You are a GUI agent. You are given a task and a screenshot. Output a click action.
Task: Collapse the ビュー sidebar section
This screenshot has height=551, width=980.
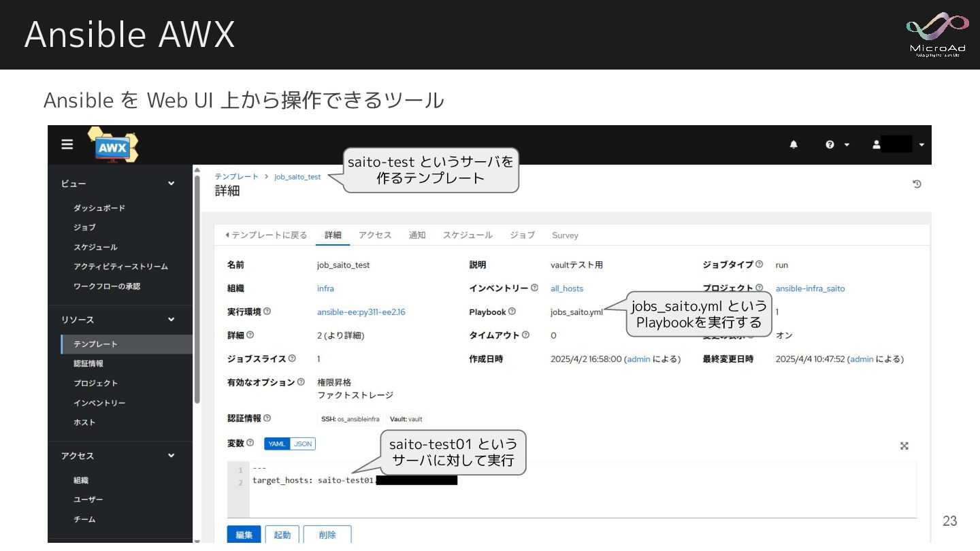point(171,184)
